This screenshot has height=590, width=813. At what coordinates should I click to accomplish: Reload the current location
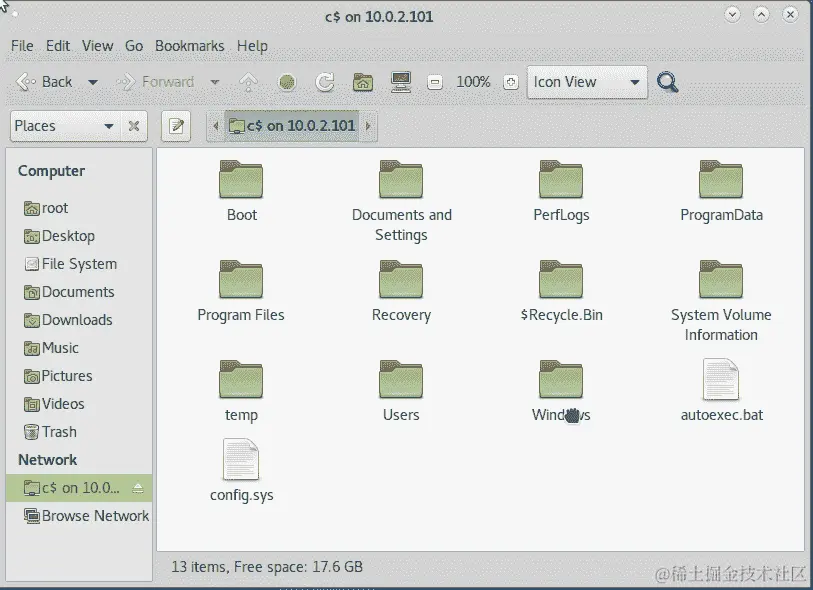[x=325, y=82]
